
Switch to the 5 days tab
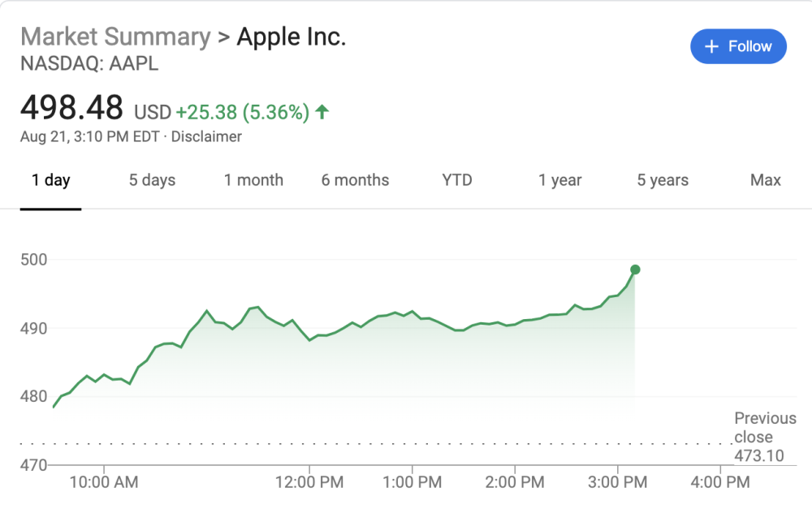[153, 180]
